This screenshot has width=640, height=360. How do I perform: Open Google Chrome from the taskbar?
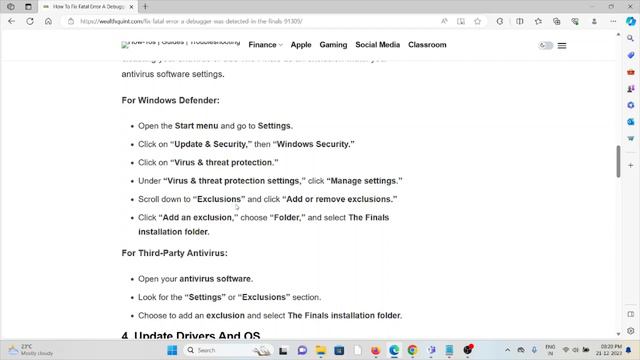point(412,350)
